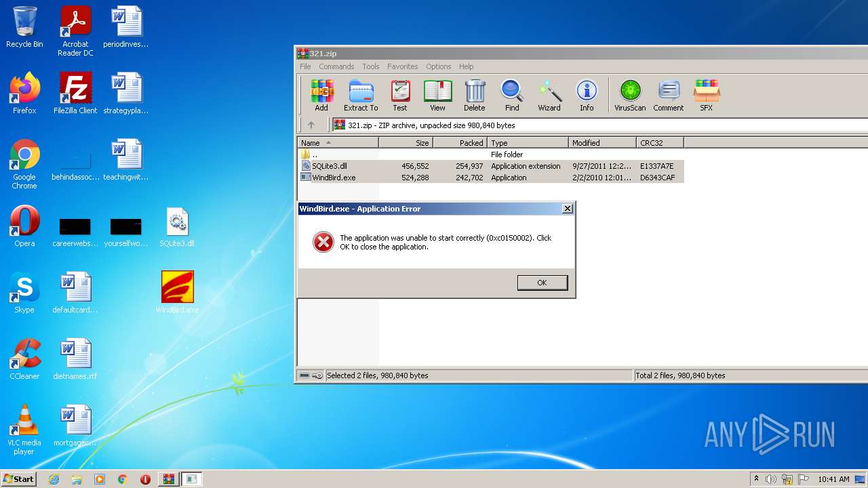Open Internet Explorer from taskbar

pyautogui.click(x=54, y=479)
